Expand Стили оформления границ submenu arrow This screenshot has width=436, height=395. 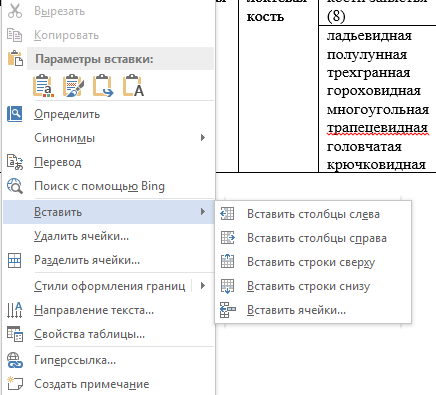[203, 286]
